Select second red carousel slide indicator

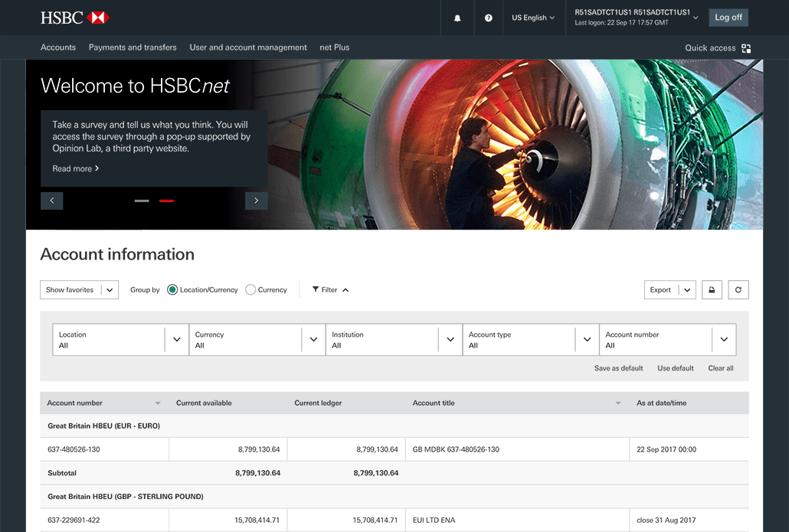166,201
